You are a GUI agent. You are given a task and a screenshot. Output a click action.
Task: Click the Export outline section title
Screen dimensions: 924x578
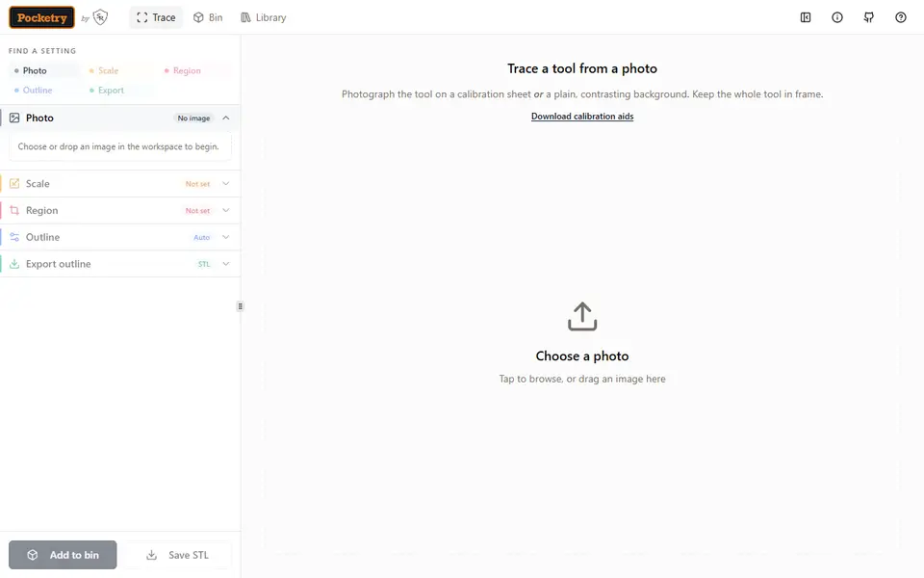(59, 264)
